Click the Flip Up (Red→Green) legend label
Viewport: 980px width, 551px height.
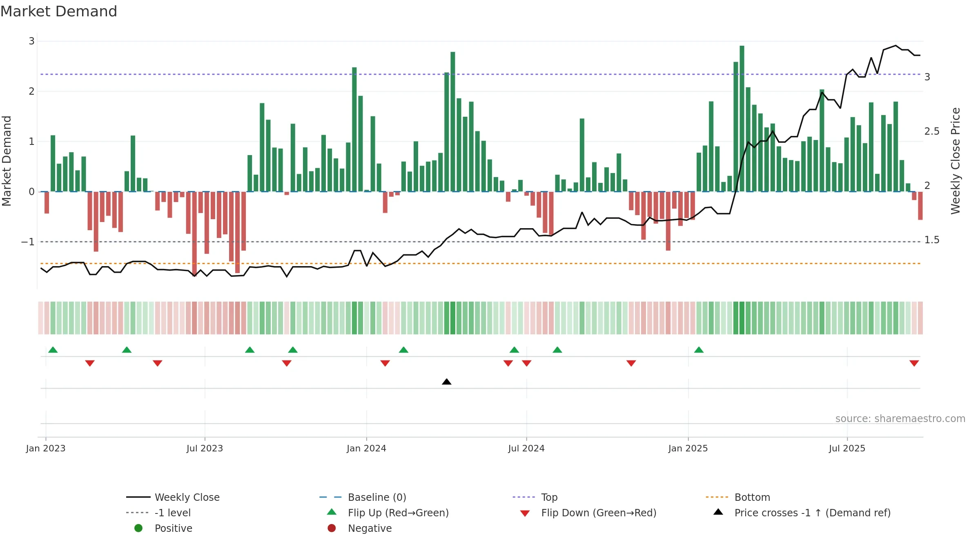398,513
